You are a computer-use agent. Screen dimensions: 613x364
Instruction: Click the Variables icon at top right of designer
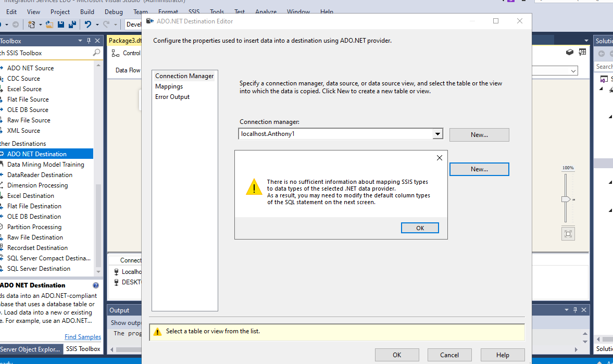582,52
